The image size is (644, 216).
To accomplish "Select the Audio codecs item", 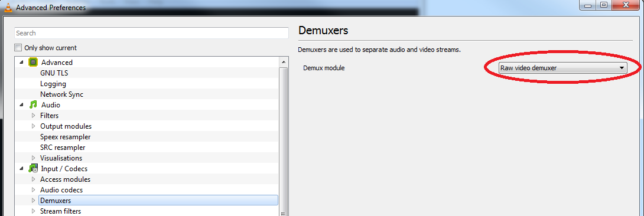I will point(61,190).
